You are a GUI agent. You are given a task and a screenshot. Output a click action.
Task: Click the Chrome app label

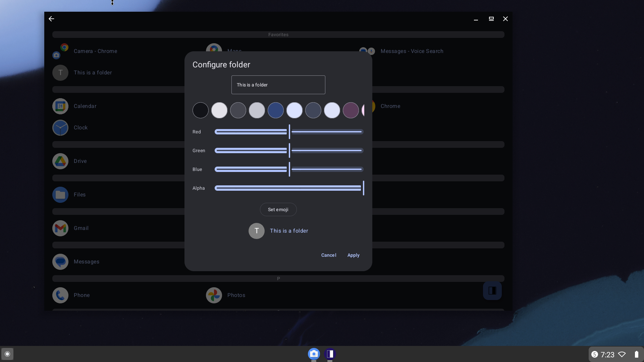click(x=390, y=106)
